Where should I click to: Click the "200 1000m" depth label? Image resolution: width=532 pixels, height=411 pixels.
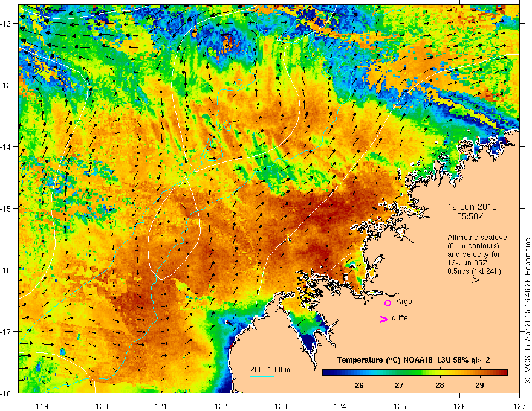click(x=270, y=370)
